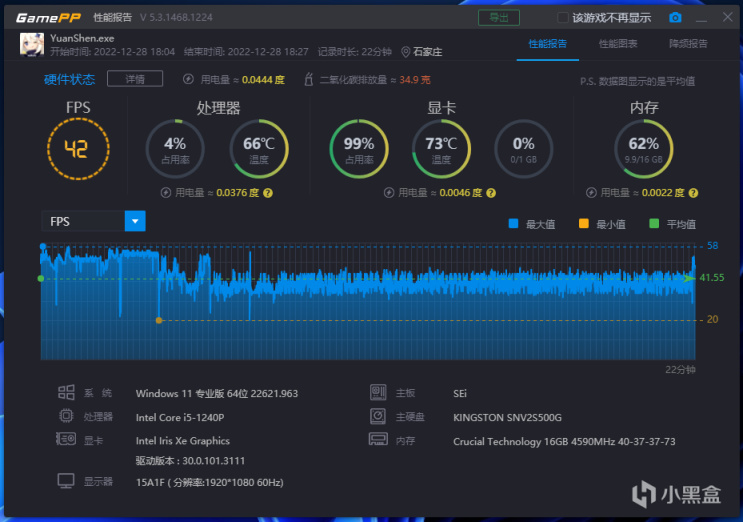
Task: Click the orange 最小值 legend swatch
Action: [584, 224]
